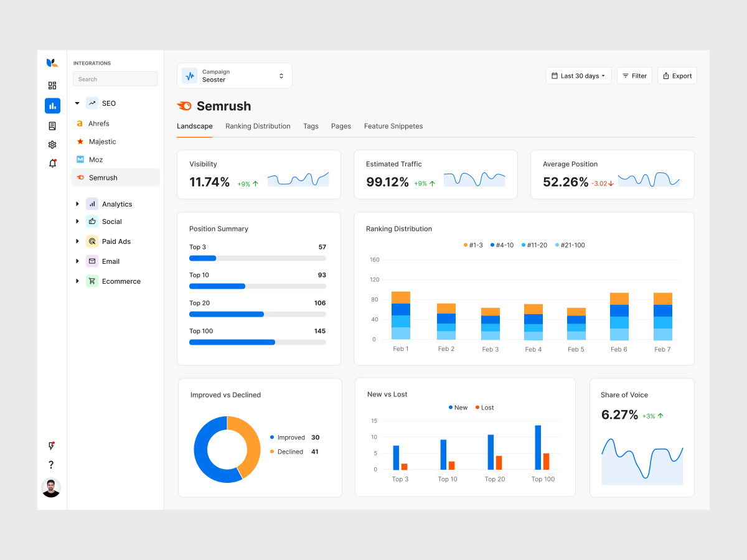Toggle the #11-20 legend item

[x=534, y=245]
